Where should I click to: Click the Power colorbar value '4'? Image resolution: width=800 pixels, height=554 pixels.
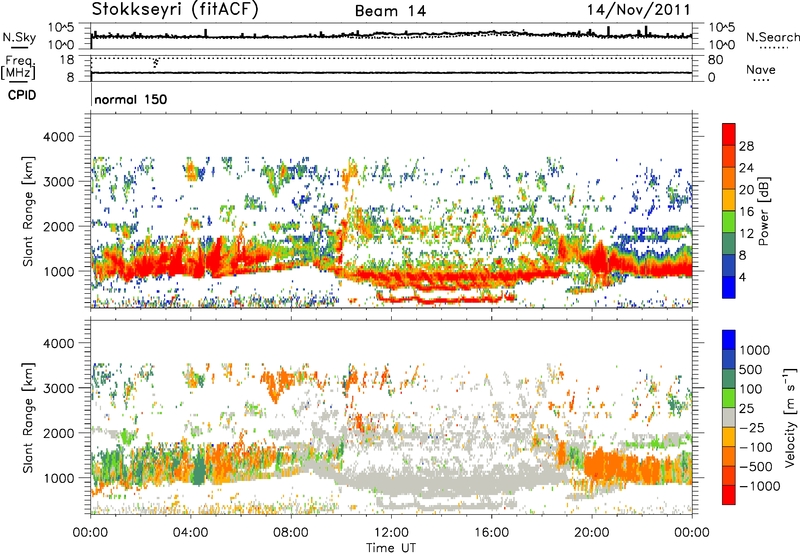click(x=743, y=278)
